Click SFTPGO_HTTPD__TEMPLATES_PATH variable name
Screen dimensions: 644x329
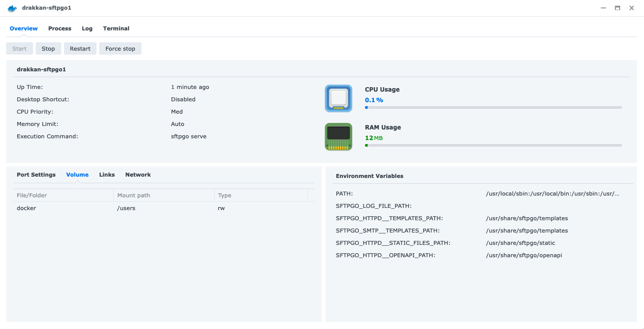[x=389, y=218]
